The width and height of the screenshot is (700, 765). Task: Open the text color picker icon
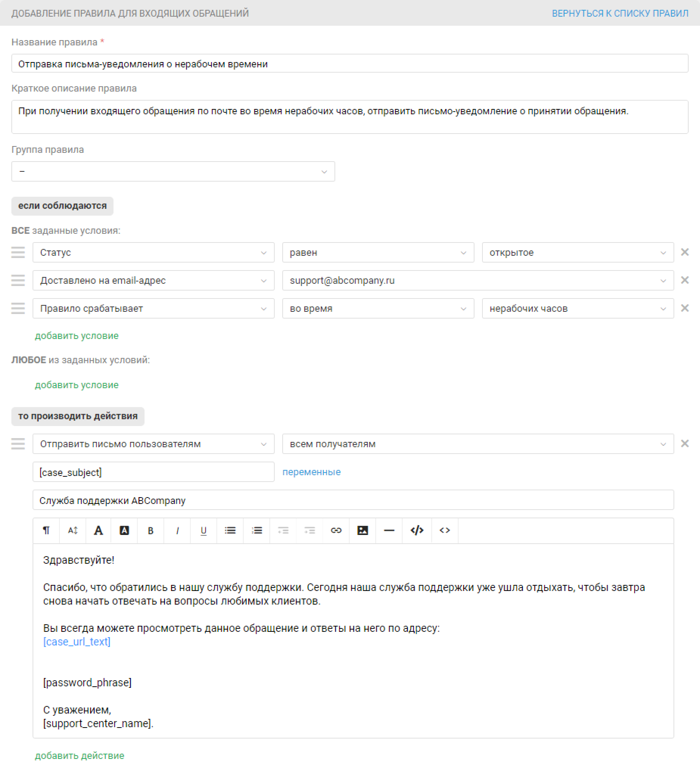98,530
